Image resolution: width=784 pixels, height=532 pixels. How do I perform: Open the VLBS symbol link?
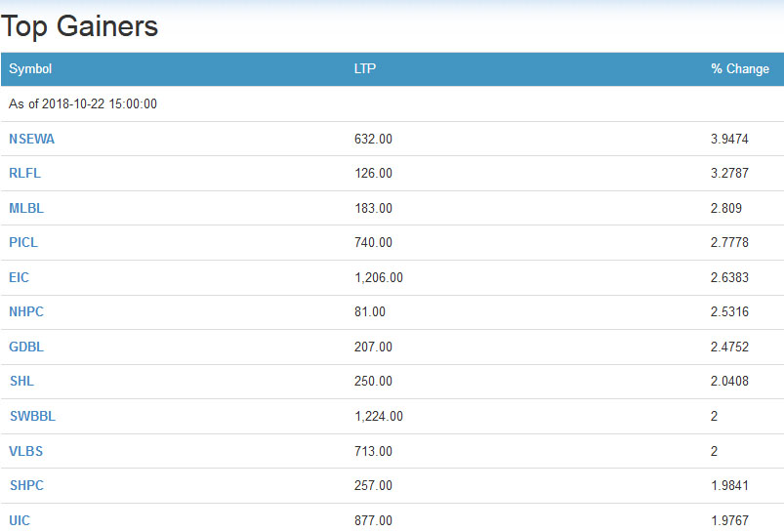click(x=26, y=451)
